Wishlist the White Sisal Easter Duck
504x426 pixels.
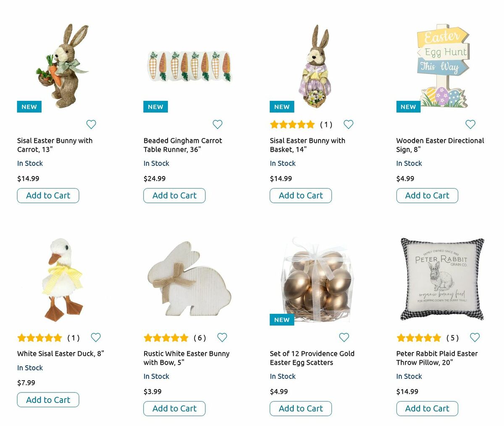coord(96,337)
